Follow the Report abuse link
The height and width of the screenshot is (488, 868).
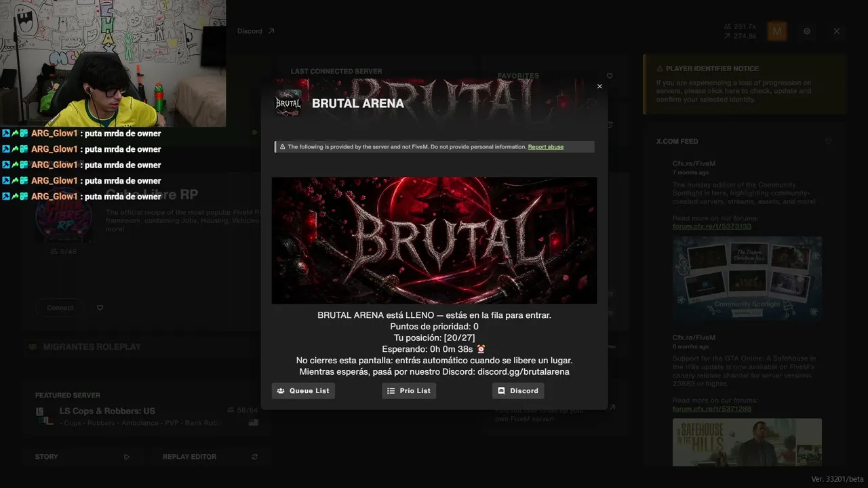click(546, 147)
